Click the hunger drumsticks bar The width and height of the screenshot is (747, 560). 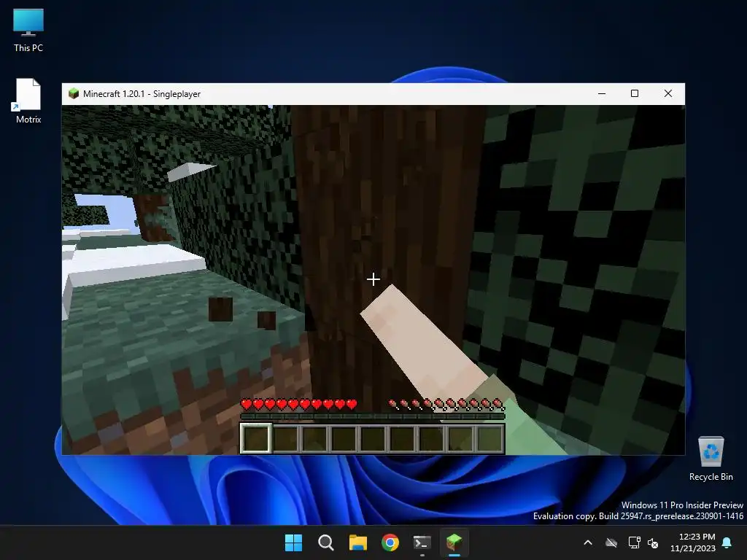coord(447,405)
